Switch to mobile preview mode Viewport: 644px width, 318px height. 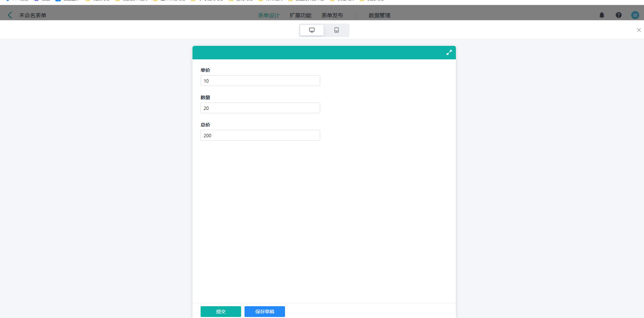[336, 30]
